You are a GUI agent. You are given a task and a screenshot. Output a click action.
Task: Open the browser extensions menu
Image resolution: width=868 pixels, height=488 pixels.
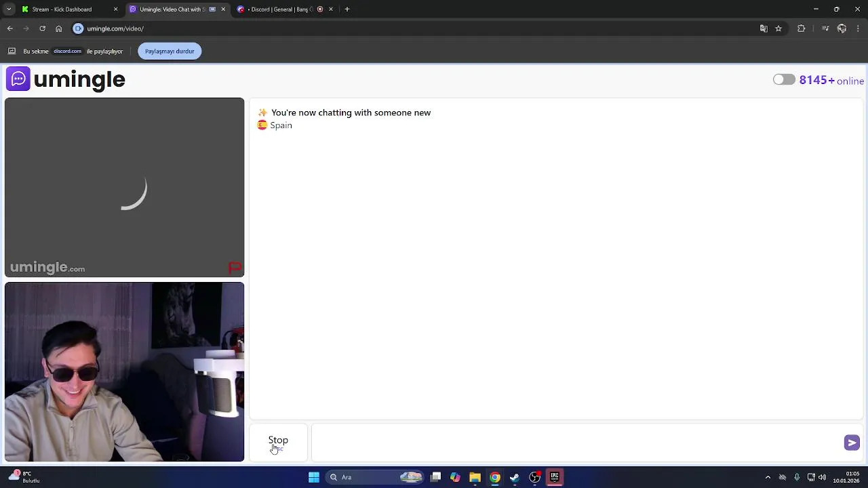tap(802, 28)
